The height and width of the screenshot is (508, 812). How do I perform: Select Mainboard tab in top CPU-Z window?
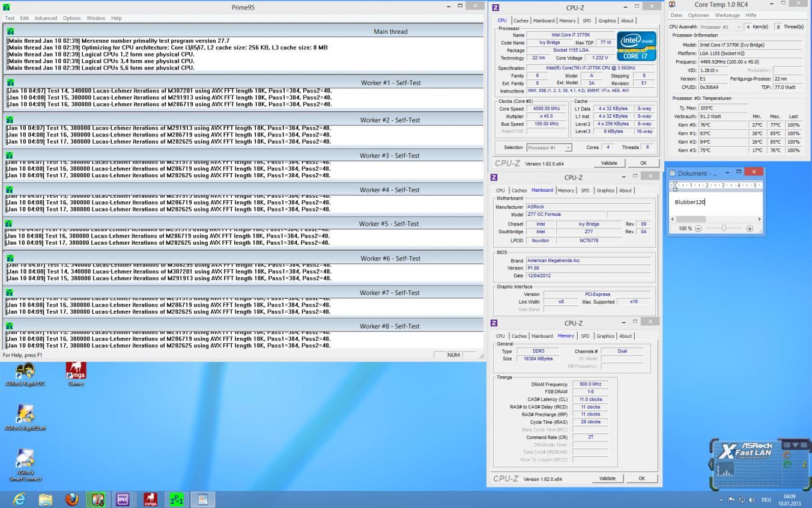click(544, 20)
